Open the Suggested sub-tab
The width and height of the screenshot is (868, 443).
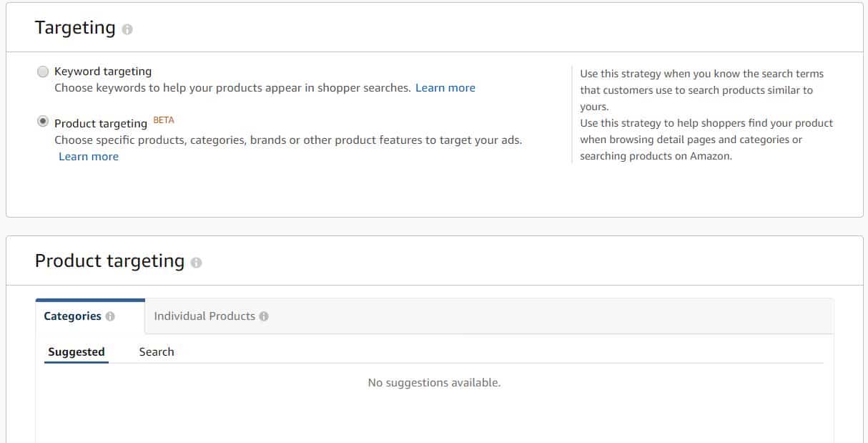77,352
